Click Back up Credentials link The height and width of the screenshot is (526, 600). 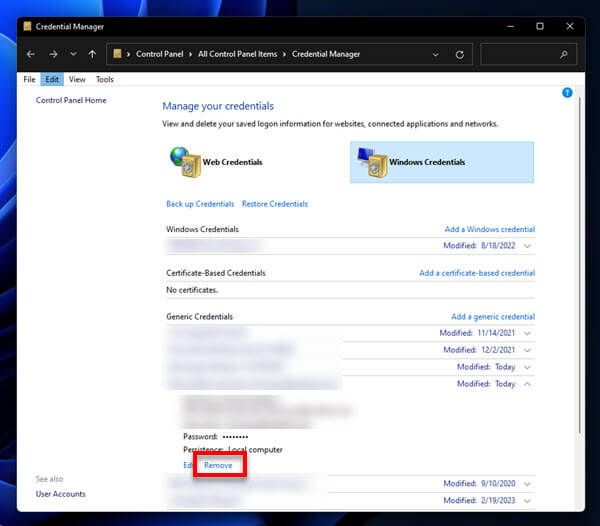200,204
